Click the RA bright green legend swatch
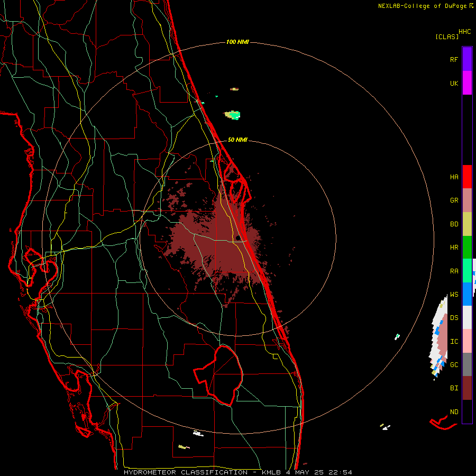This screenshot has height=476, width=476. [467, 271]
